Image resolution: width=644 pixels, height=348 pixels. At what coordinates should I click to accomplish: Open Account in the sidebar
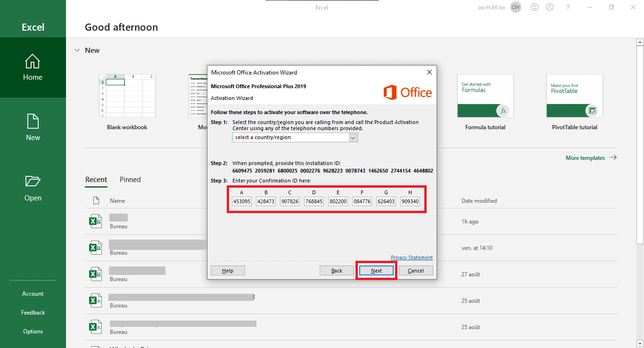click(x=33, y=294)
